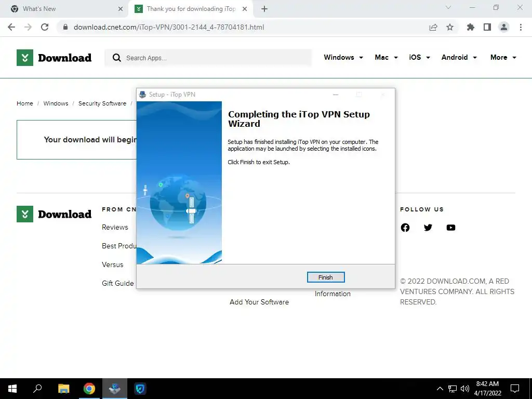Minimize the iTop VPN setup window
Viewport: 532px width, 399px height.
[x=336, y=95]
